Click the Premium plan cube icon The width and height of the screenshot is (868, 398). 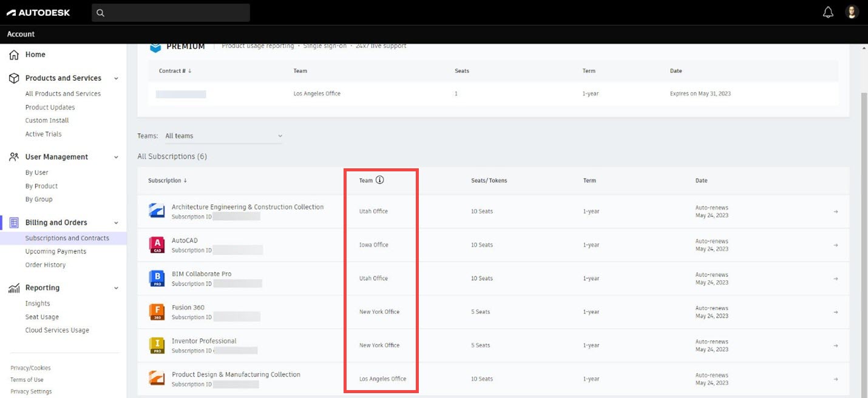coord(155,47)
